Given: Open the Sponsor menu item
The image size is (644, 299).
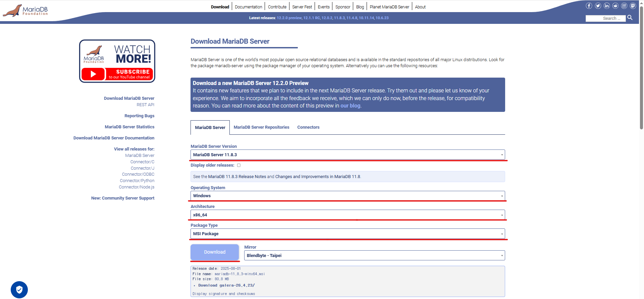Looking at the screenshot, I should [x=343, y=7].
